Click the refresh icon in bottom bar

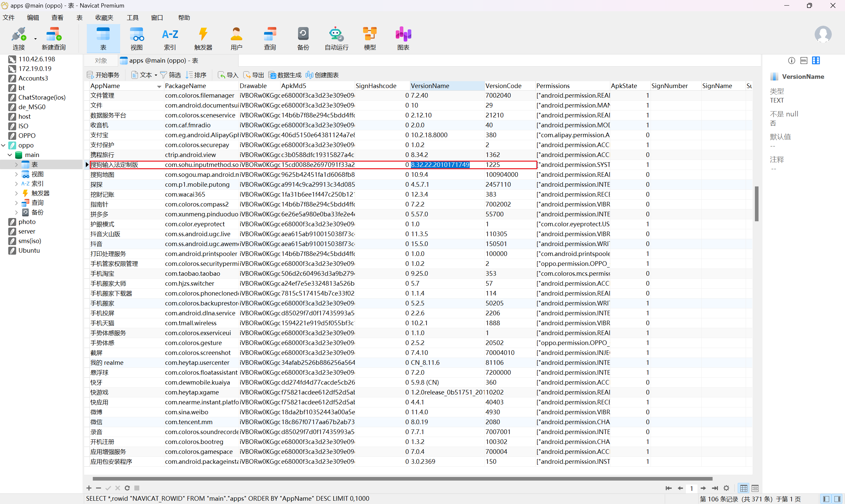[127, 488]
